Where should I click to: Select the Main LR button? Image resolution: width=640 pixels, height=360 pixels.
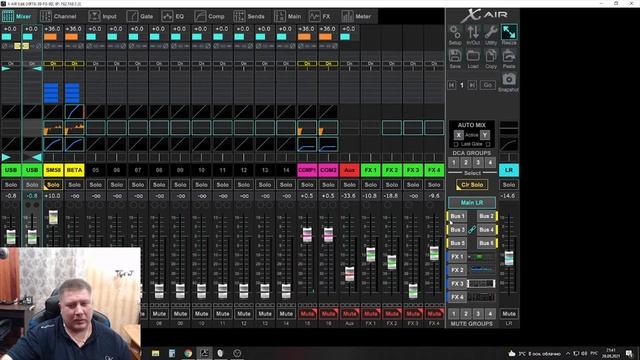[472, 202]
